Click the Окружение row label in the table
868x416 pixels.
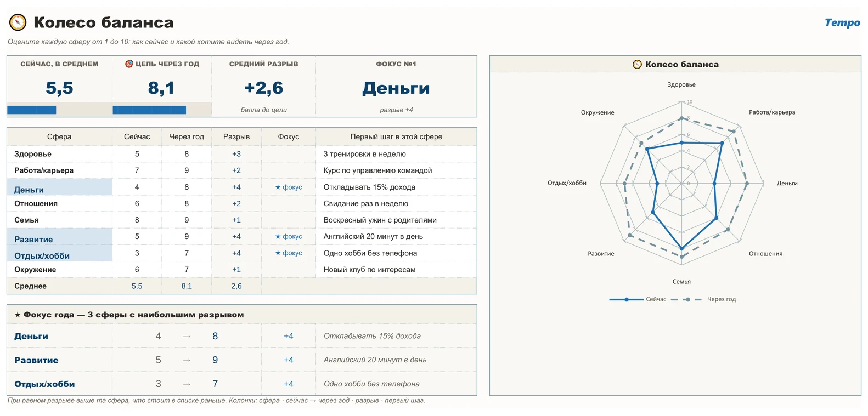[35, 270]
